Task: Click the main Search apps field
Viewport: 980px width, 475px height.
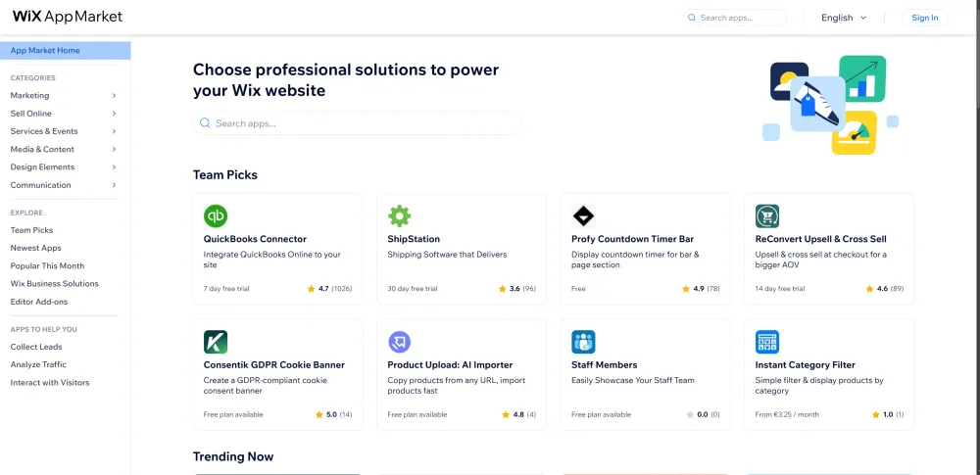Action: point(358,123)
